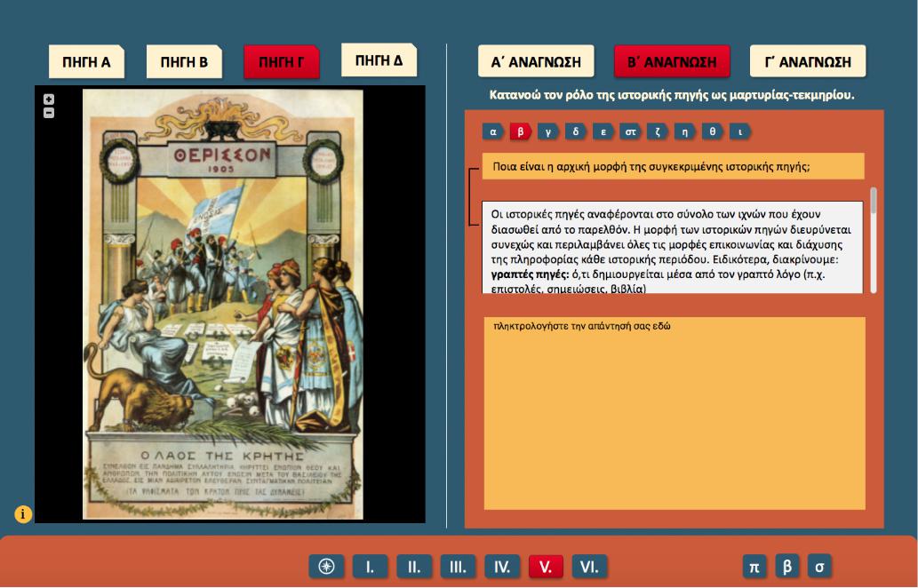Viewport: 918px width, 588px height.
Task: Switch to the ΠΗΓΗ Γ tab
Action: pyautogui.click(x=282, y=61)
